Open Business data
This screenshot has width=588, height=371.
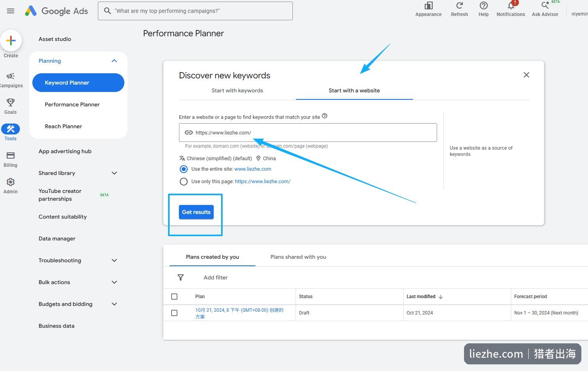point(57,326)
